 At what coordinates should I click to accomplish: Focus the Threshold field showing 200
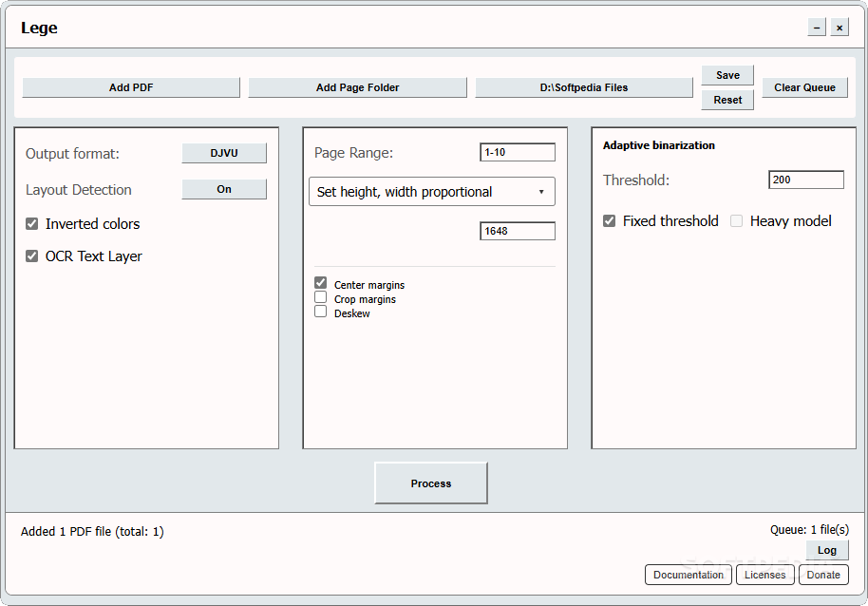pos(806,180)
